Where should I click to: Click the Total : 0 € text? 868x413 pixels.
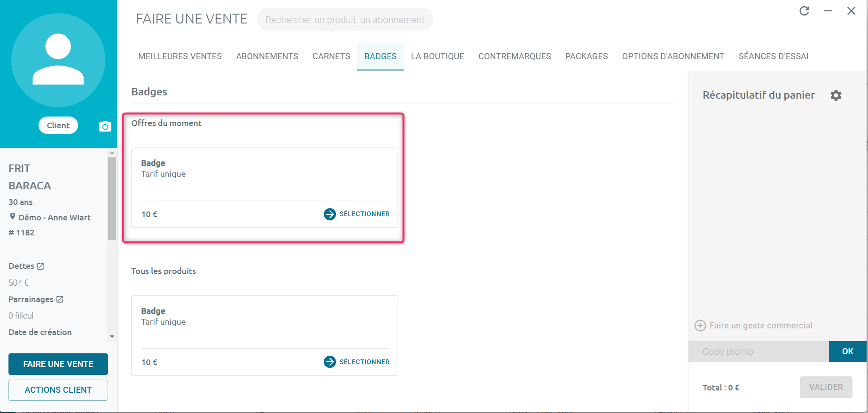pyautogui.click(x=721, y=388)
